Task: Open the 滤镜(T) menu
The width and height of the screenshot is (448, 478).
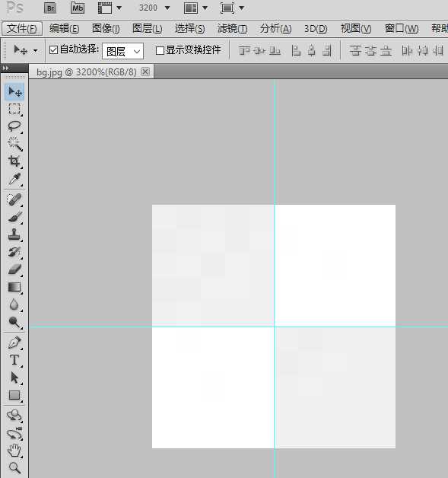Action: point(233,29)
